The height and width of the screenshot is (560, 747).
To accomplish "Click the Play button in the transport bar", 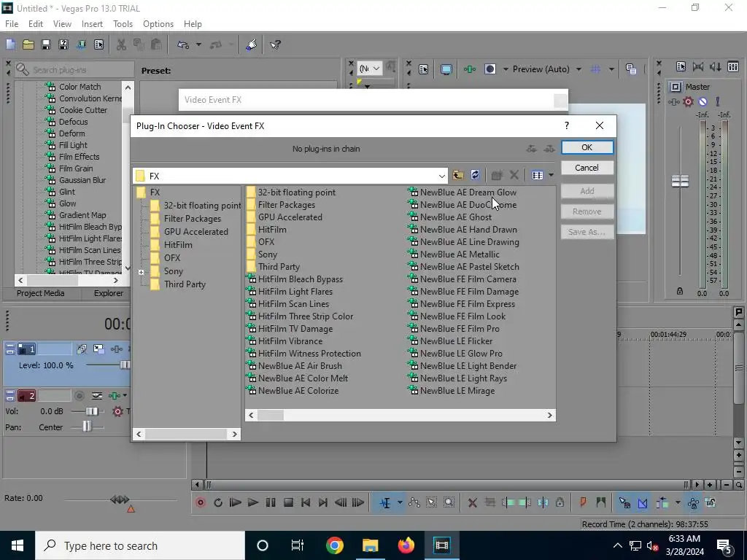I will [253, 502].
